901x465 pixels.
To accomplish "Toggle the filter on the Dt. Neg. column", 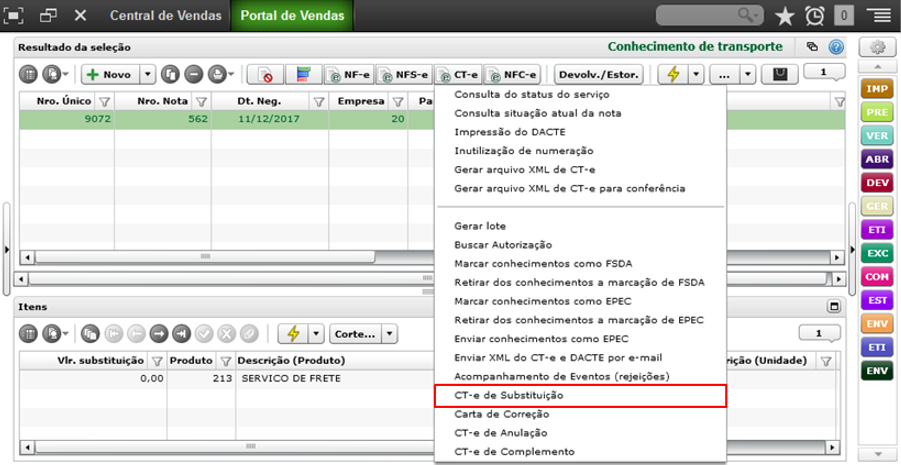I will [x=319, y=102].
